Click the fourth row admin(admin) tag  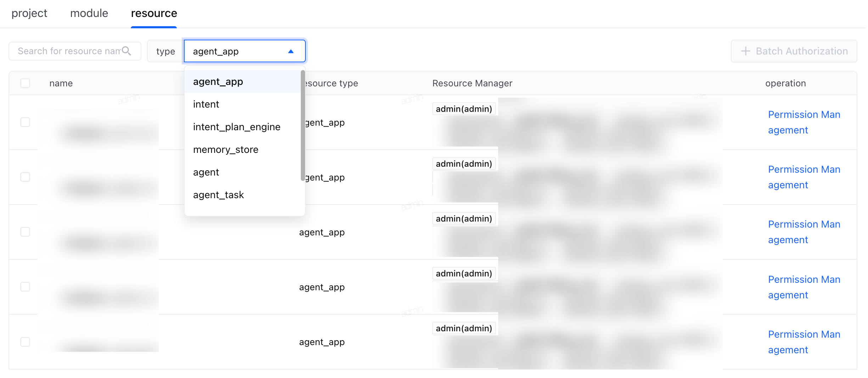click(464, 274)
